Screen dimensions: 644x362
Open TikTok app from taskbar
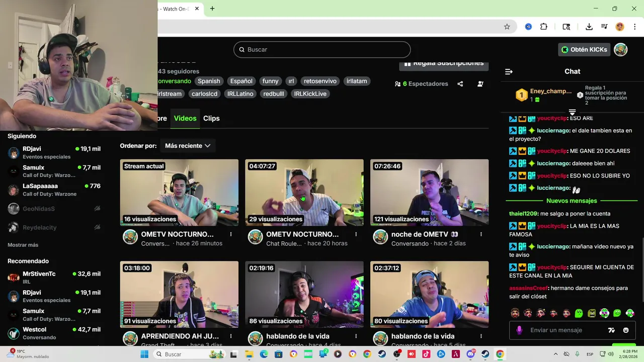(x=426, y=354)
